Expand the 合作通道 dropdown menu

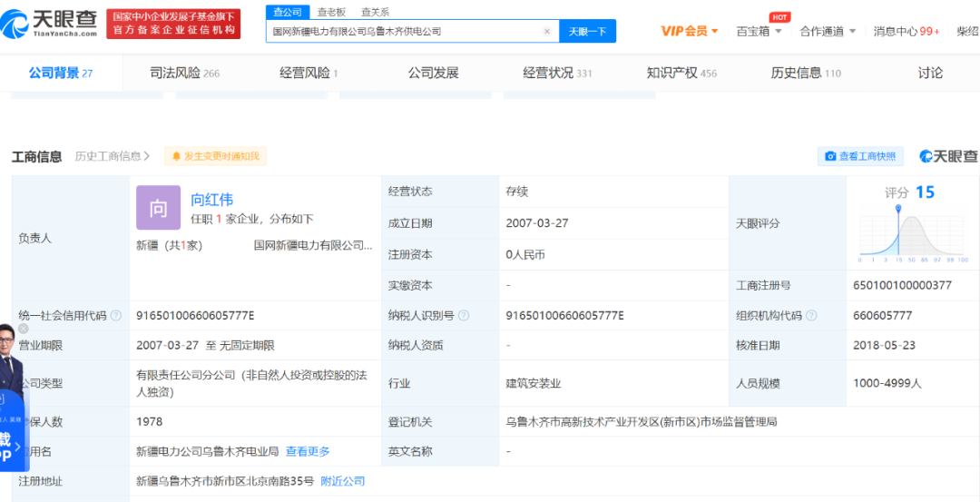pos(828,31)
